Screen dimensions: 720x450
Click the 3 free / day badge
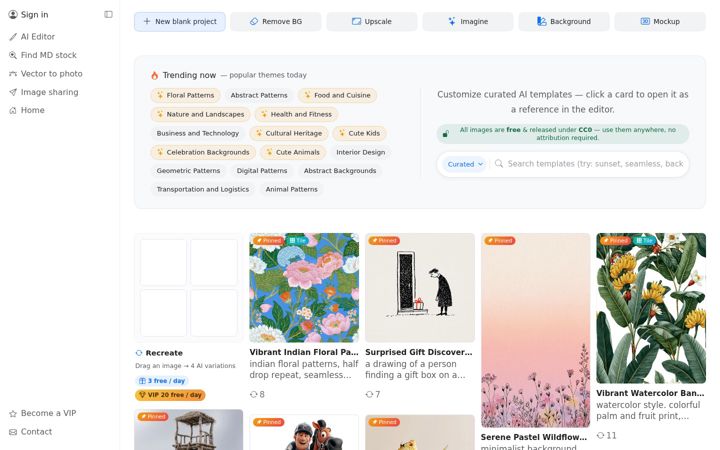coord(162,381)
